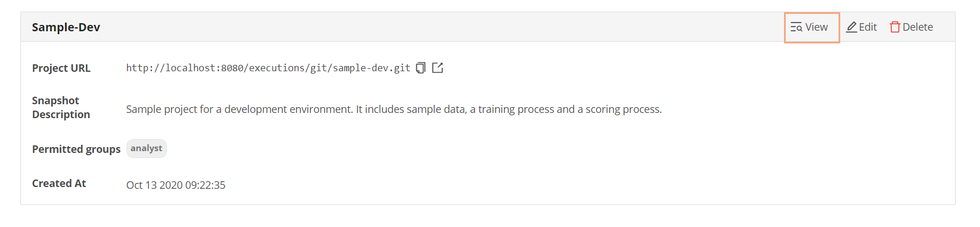Click the magnifier list icon beside View
Screen dimensions: 980x227
(x=796, y=27)
